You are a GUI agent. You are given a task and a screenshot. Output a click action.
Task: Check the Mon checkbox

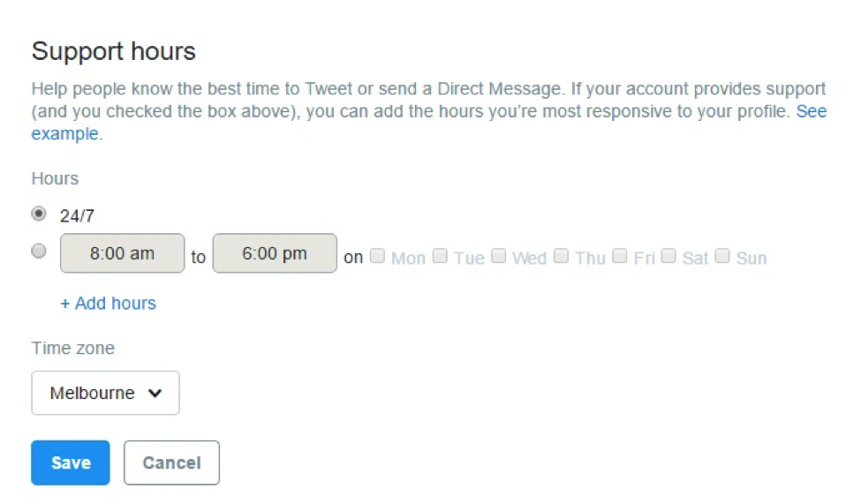[378, 256]
